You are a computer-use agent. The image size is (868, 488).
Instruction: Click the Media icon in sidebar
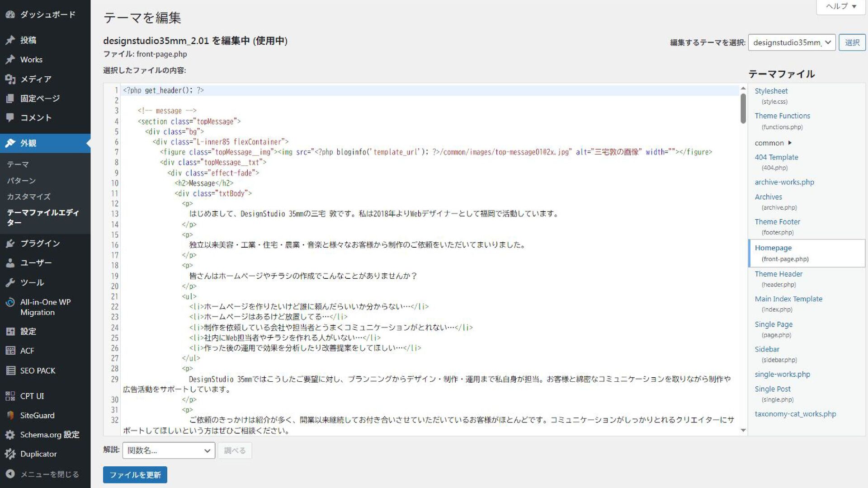[x=10, y=79]
